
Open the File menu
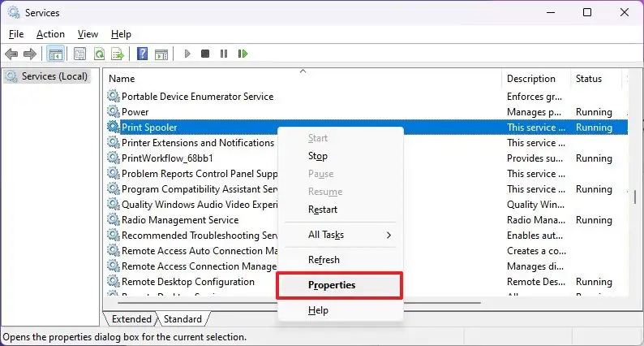16,34
